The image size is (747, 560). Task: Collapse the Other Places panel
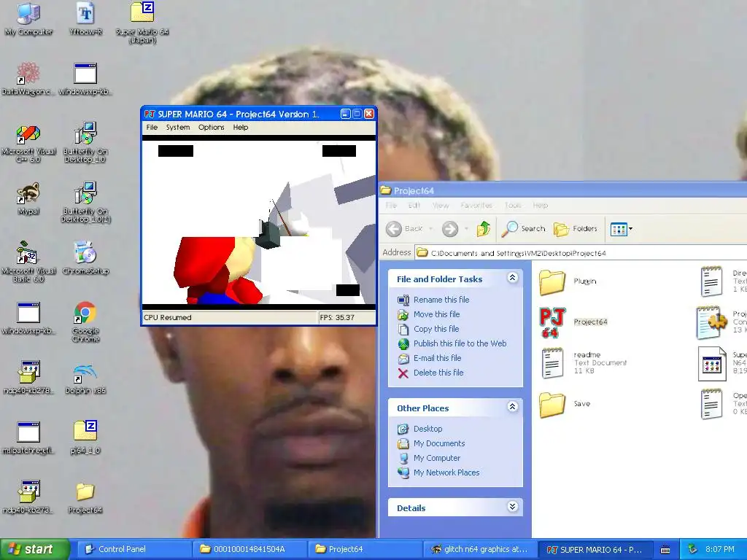pos(513,407)
